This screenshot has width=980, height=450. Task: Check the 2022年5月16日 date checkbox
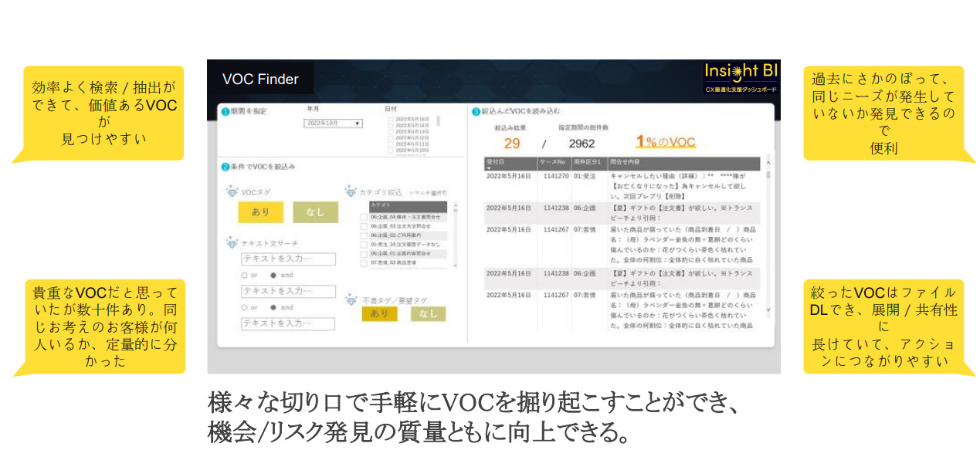point(391,120)
